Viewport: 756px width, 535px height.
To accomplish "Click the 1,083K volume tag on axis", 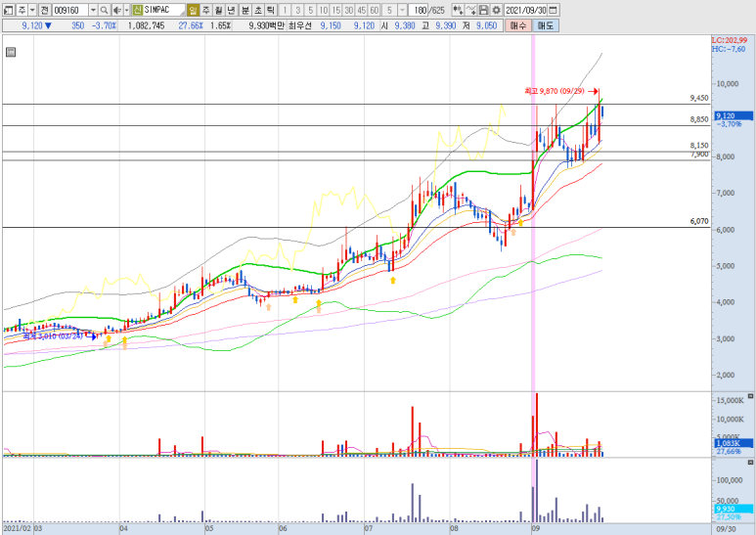I will pos(734,443).
